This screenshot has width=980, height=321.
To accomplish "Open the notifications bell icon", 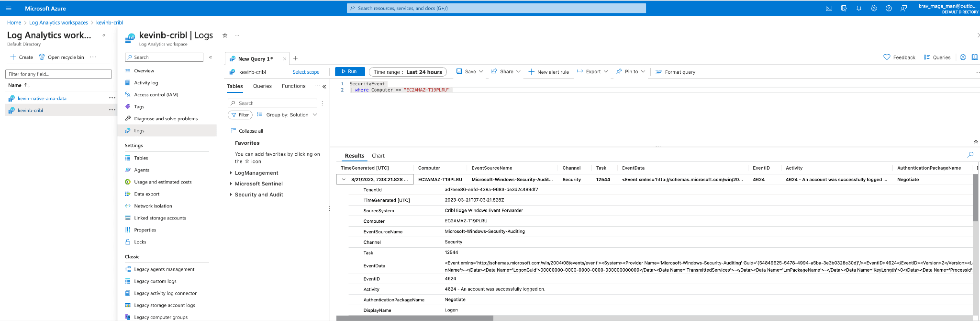I will click(x=859, y=8).
